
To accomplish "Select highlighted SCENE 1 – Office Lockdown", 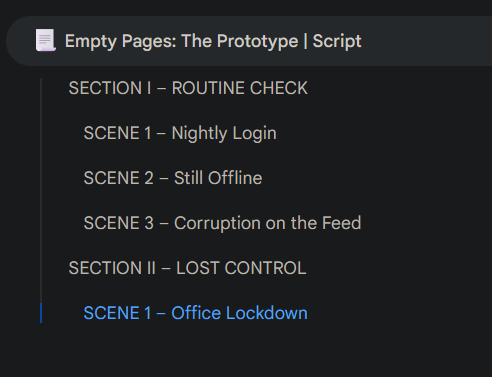I will coord(195,313).
